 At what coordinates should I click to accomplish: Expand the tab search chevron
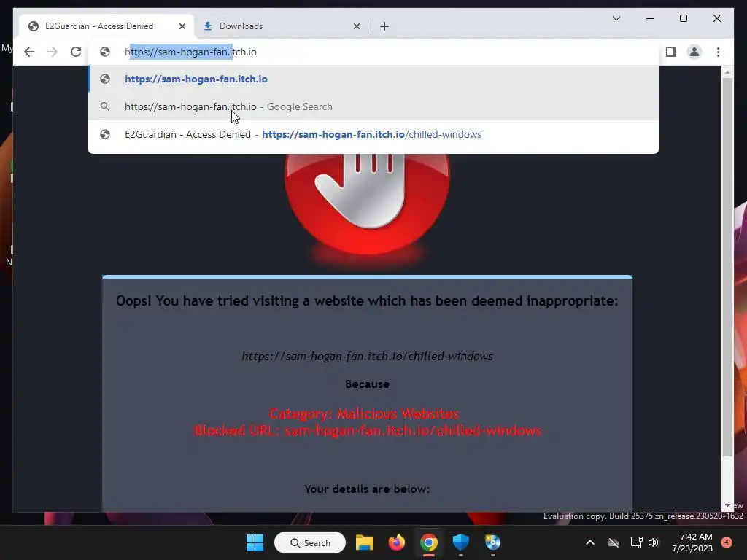coord(616,18)
